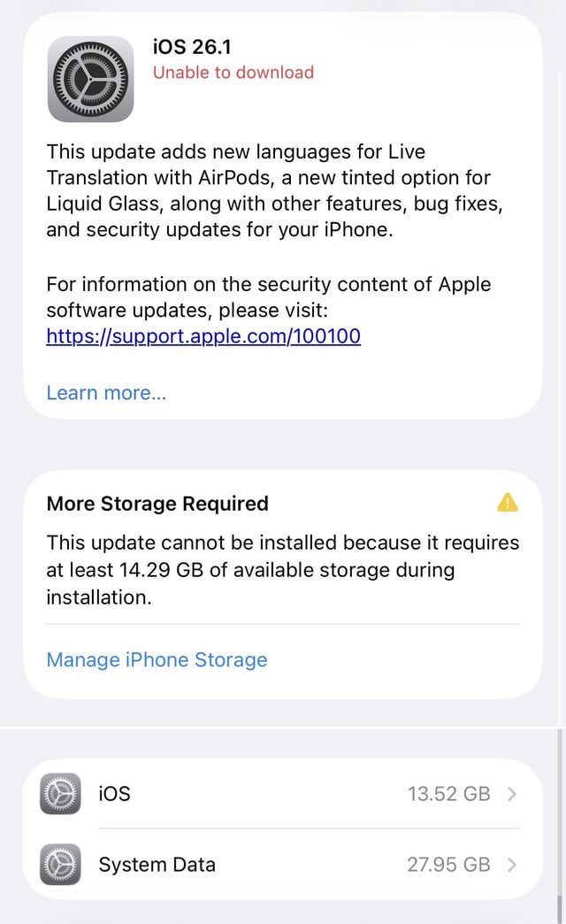Viewport: 566px width, 924px height.
Task: Open the support.apple.com/100100 link
Action: [x=203, y=336]
